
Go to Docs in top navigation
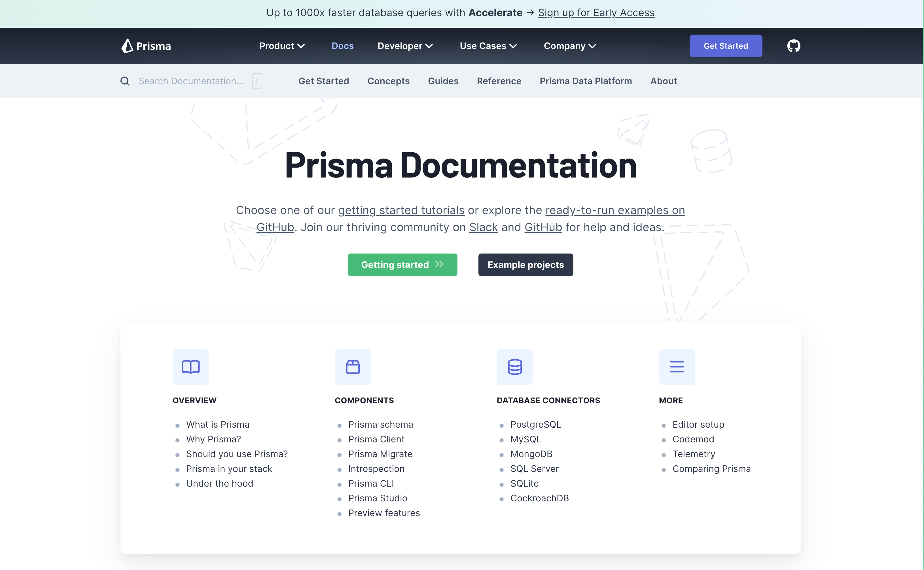[x=342, y=46]
